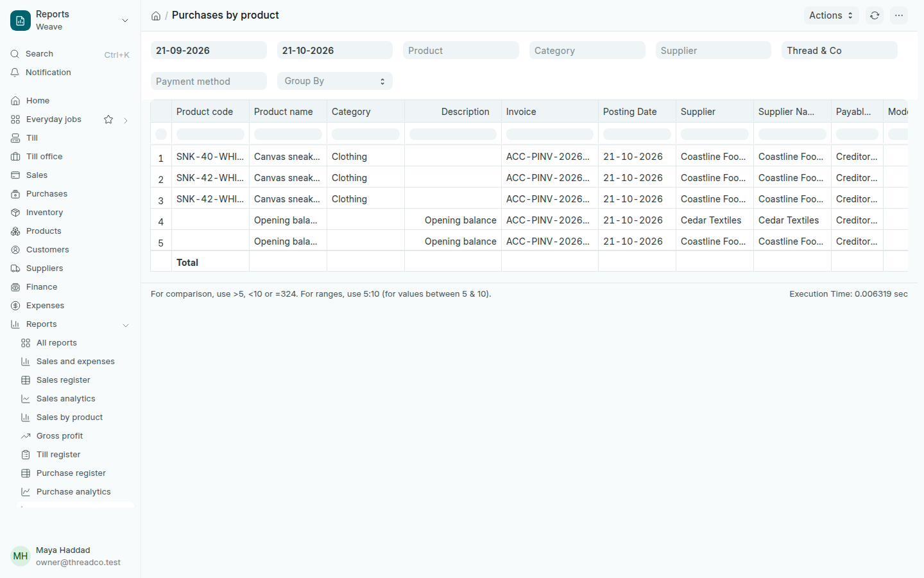Click the Search magnifier icon in sidebar

pos(15,54)
